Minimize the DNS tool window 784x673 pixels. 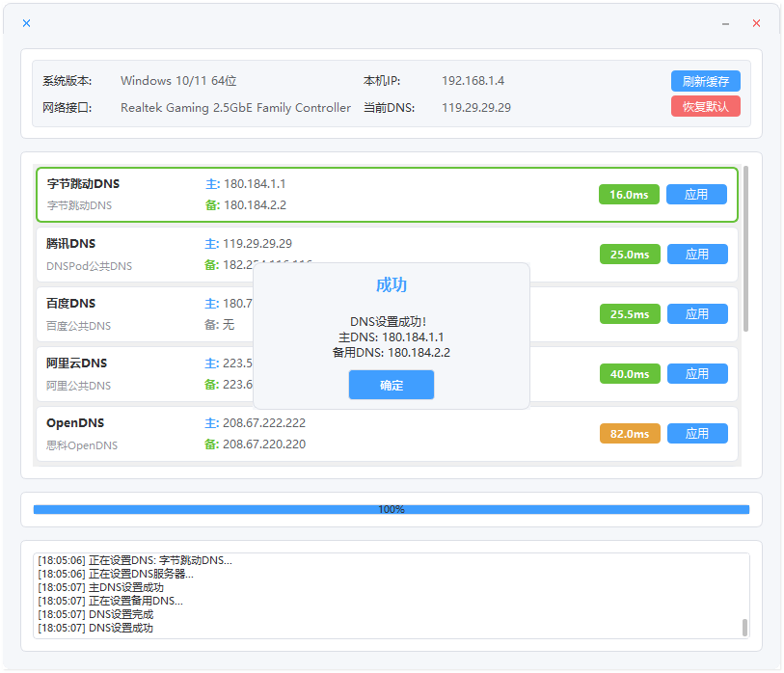[x=725, y=23]
